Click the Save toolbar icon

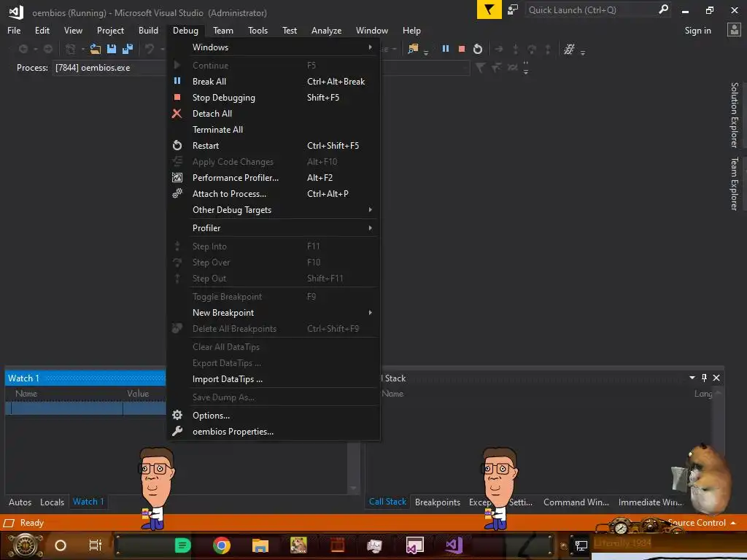pyautogui.click(x=112, y=49)
